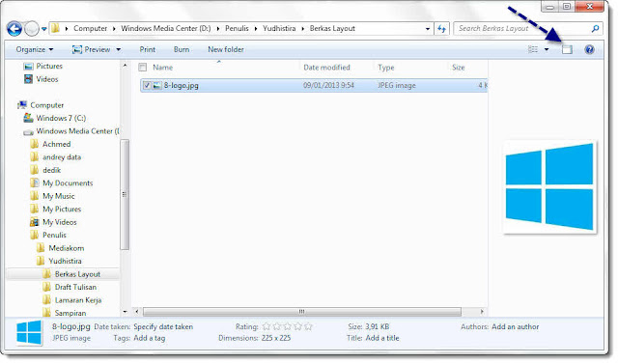
Task: Open the Organize menu
Action: [35, 49]
